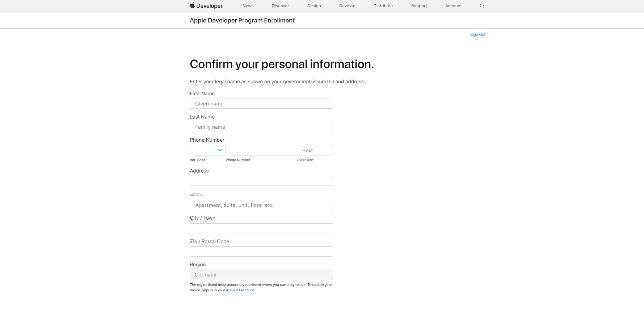The width and height of the screenshot is (644, 312).
Task: Open the Design navigation item
Action: [314, 6]
